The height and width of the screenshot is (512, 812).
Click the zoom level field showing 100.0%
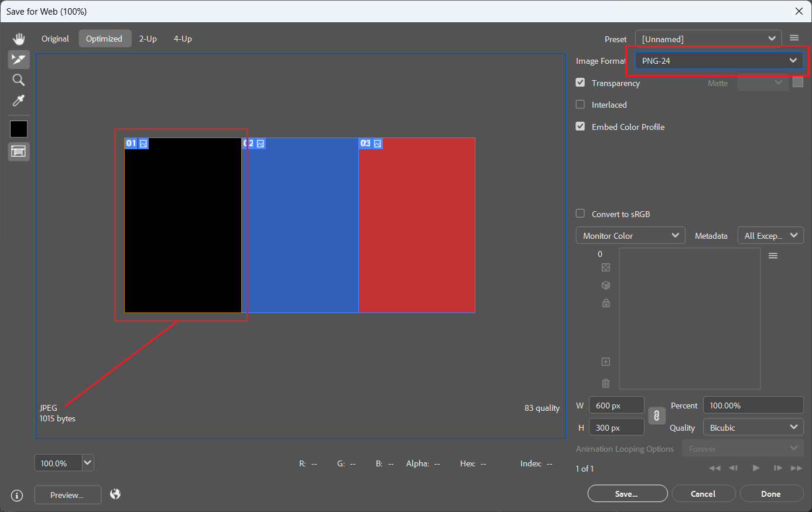pyautogui.click(x=59, y=463)
